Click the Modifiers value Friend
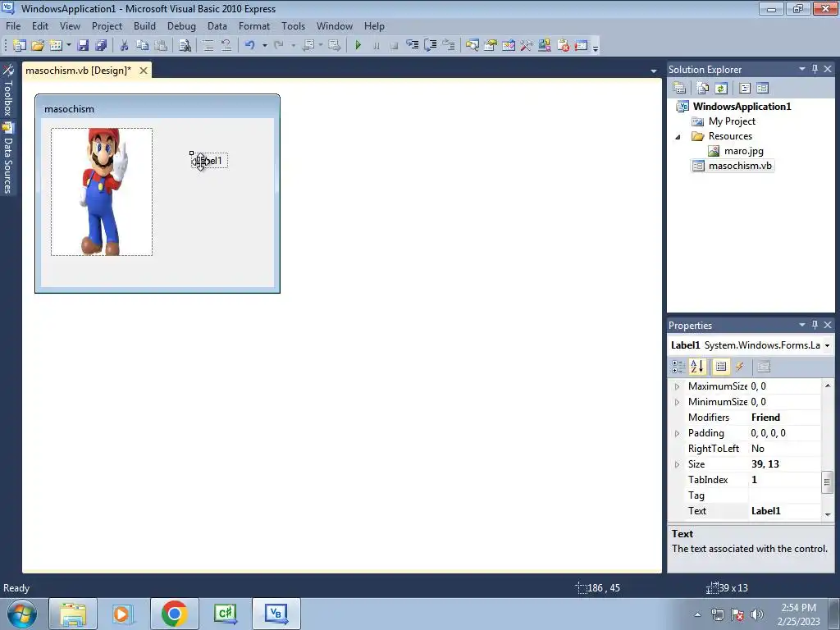The image size is (840, 630). tap(765, 417)
